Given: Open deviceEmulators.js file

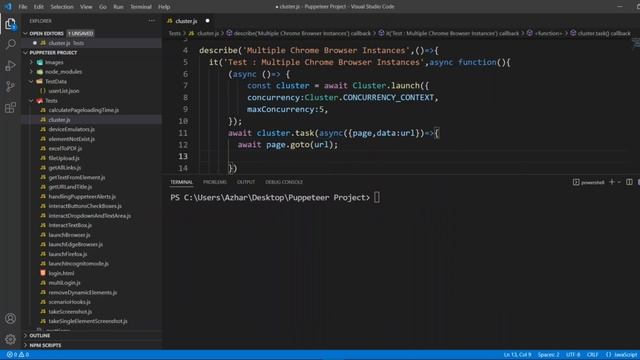Looking at the screenshot, I should click(71, 129).
